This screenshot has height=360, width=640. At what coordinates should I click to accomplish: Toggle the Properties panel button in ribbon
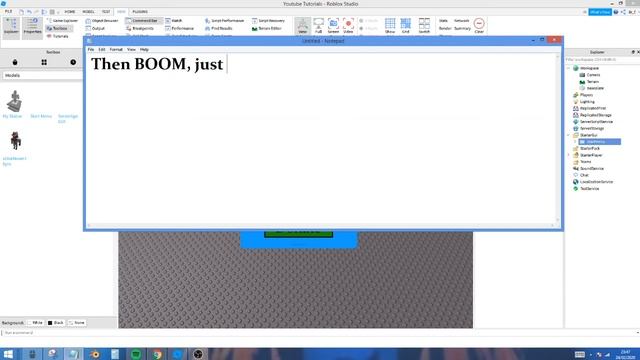pyautogui.click(x=32, y=27)
